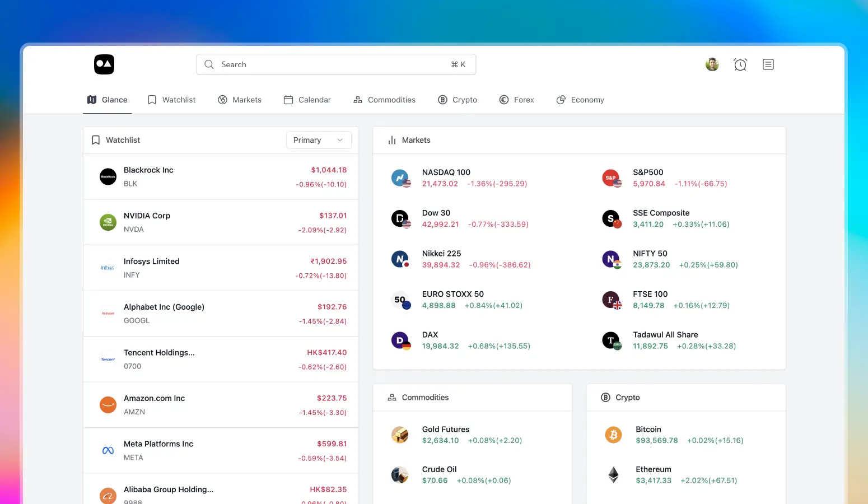Open the notification bell

point(740,64)
